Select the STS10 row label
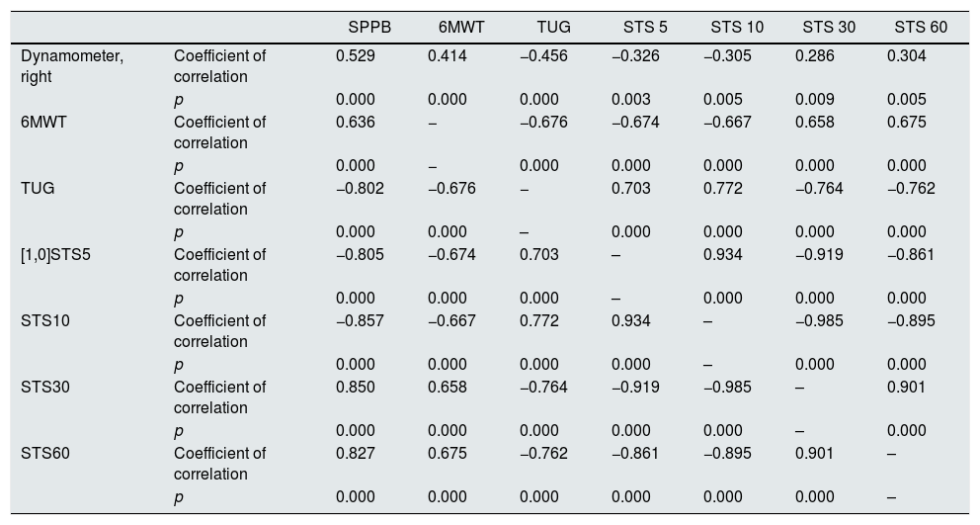Screen dimensions: 980x525 [x=45, y=320]
